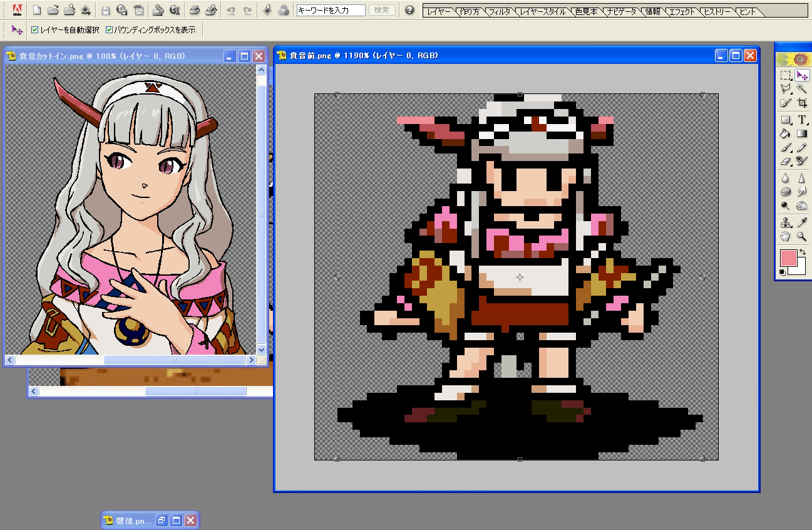Open the レイヤー palette tab
Screen dimensions: 812x530
point(439,12)
